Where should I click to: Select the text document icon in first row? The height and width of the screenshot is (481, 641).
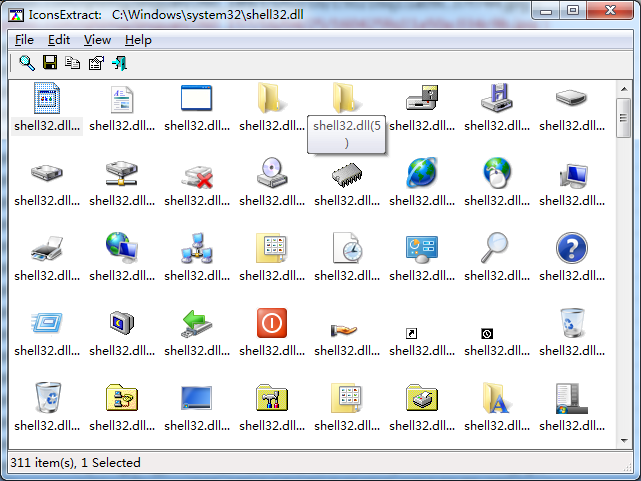point(122,99)
